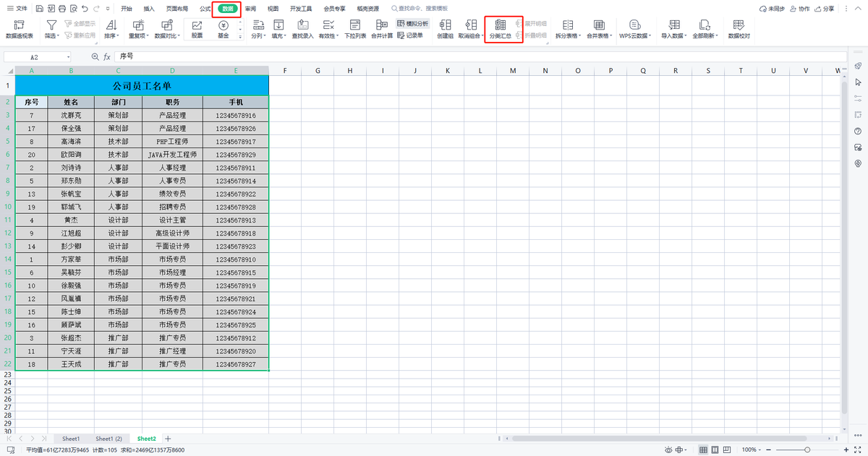This screenshot has height=456, width=868.
Task: Click the zoom-in plus button
Action: point(847,449)
